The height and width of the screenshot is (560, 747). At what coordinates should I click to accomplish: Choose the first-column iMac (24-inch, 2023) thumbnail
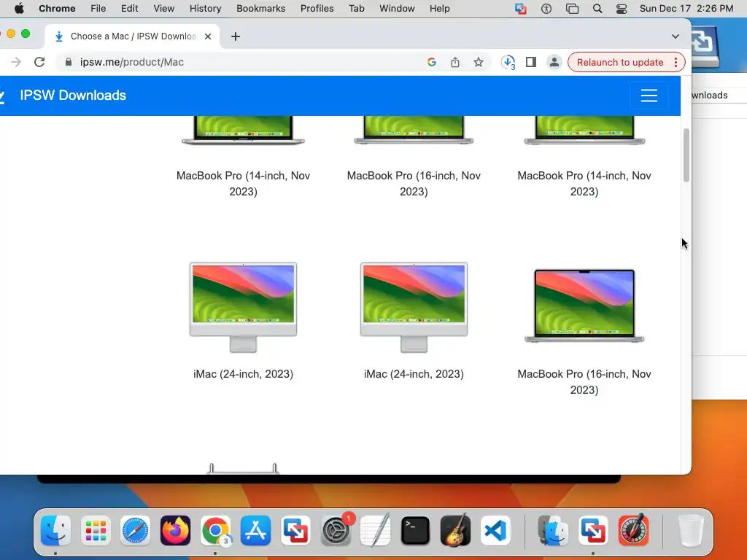pos(243,307)
